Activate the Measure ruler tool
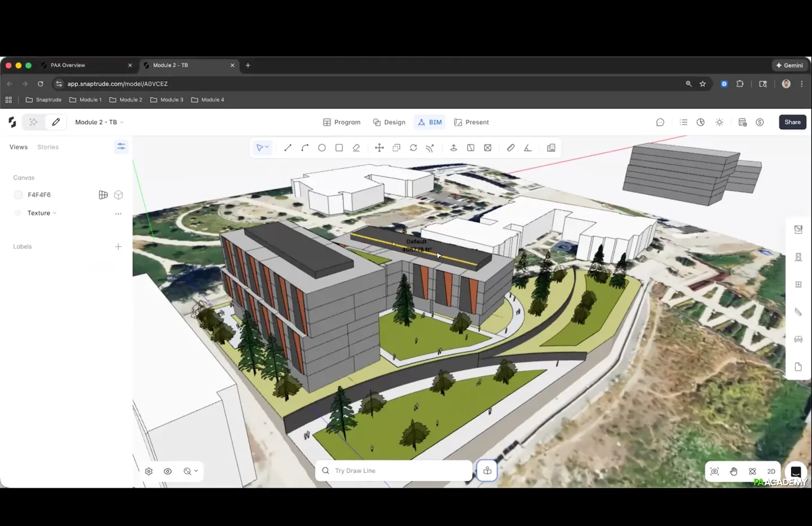 tap(511, 148)
